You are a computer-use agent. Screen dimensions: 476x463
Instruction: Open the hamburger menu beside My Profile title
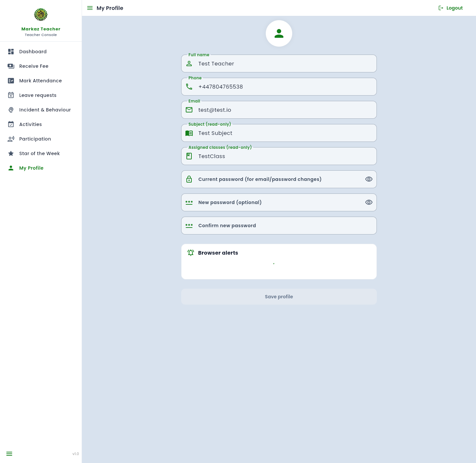[x=90, y=8]
